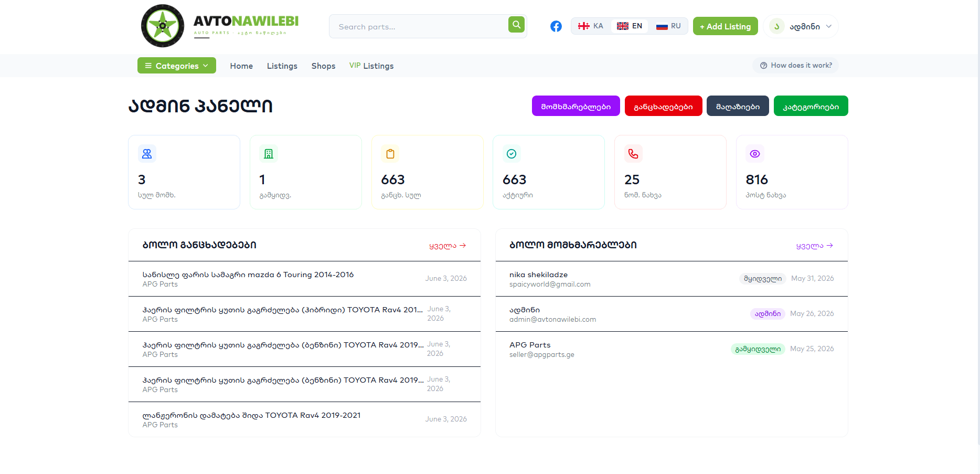The image size is (980, 474).
Task: Click the purple ადმინი role badge
Action: (768, 314)
